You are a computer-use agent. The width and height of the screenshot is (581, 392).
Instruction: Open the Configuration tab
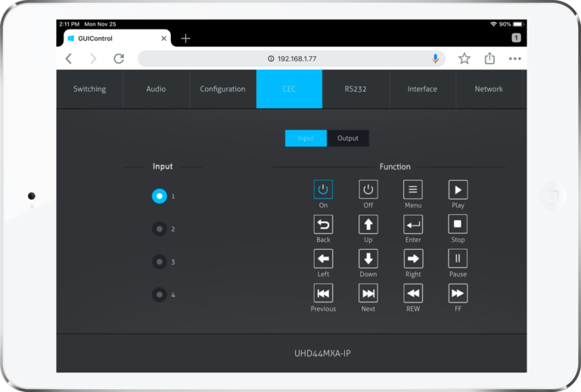(x=222, y=89)
